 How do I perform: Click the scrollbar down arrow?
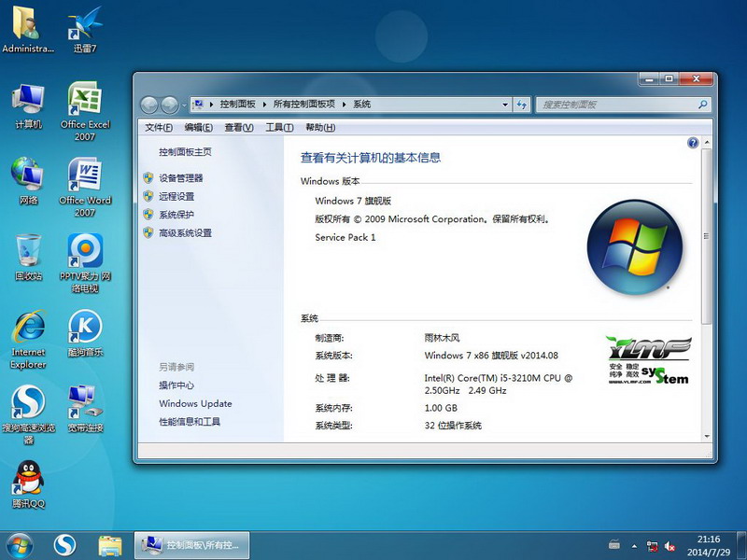(x=707, y=436)
